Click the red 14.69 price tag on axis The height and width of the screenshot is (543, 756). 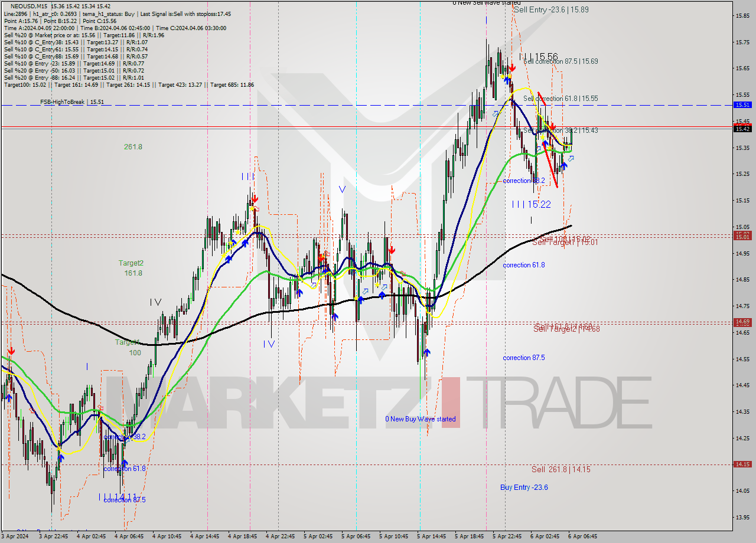pyautogui.click(x=742, y=322)
